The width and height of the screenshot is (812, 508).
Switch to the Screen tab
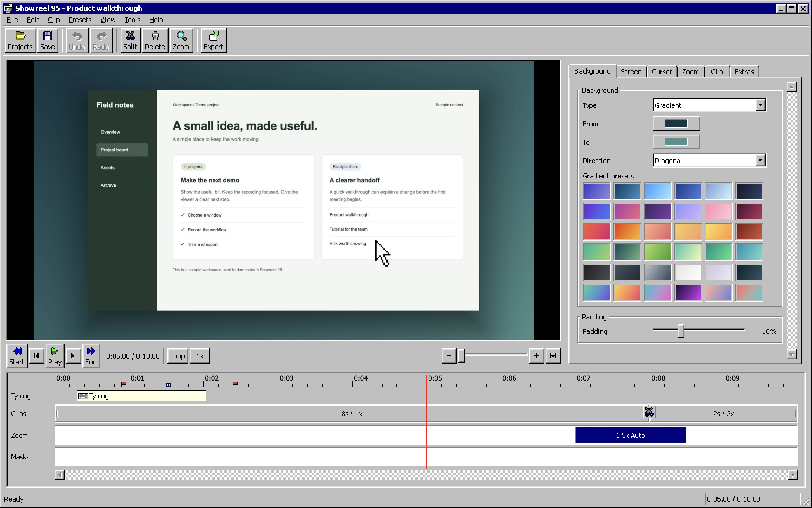[631, 71]
